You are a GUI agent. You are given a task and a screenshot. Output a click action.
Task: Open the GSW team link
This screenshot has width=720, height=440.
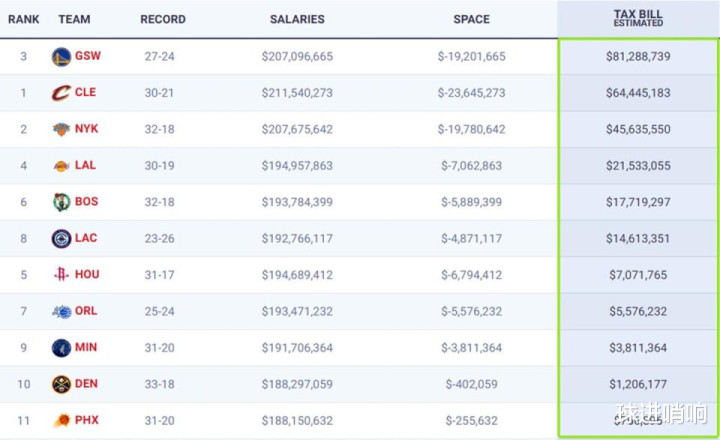[x=87, y=56]
